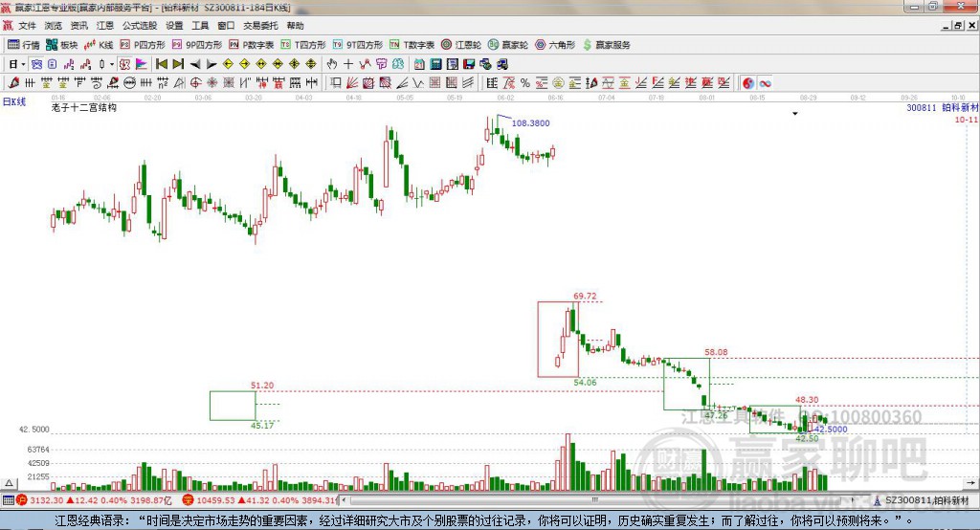Click the red floppy save icon

click(x=469, y=64)
